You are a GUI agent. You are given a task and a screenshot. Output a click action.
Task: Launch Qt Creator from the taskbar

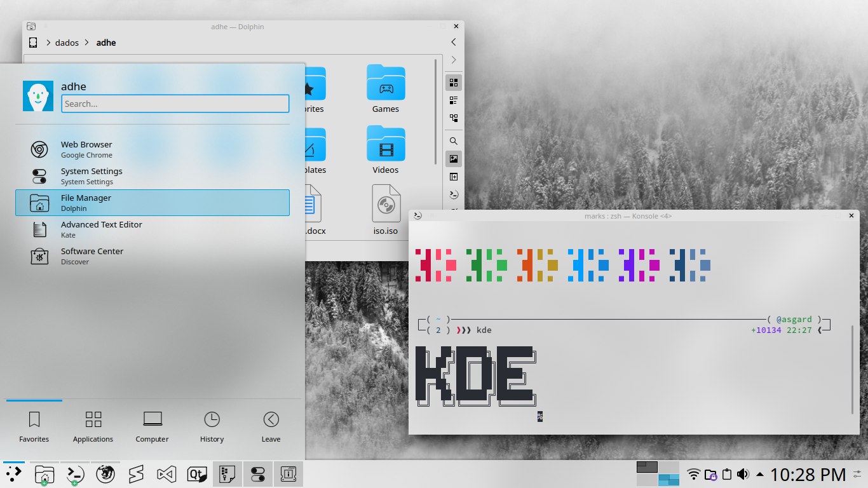(x=196, y=474)
